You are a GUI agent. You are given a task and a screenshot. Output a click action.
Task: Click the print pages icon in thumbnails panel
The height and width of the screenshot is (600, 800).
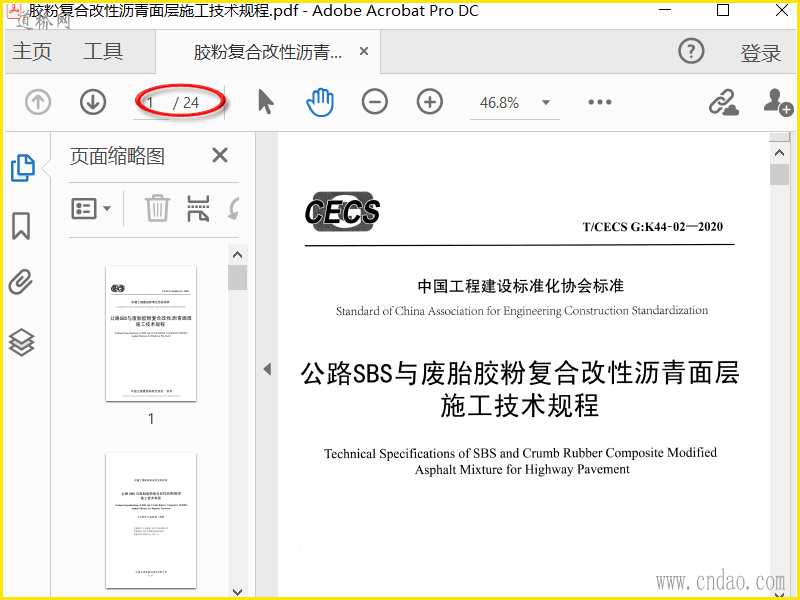coord(198,208)
